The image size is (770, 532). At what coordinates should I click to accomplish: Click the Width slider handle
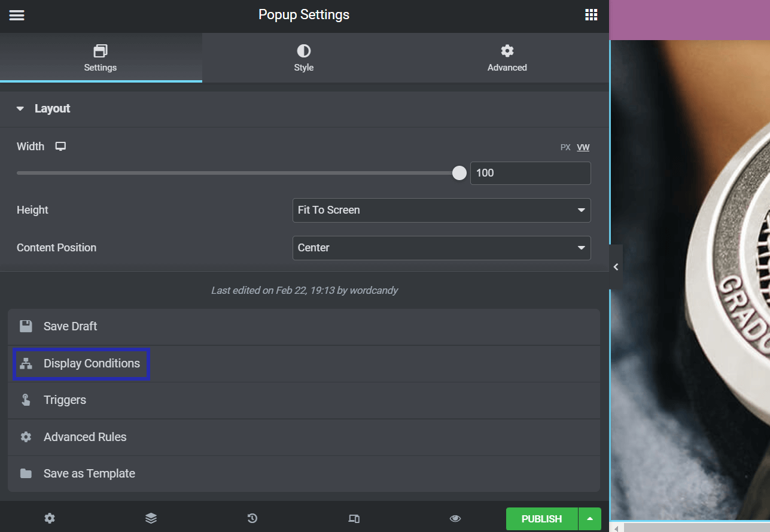pos(459,173)
